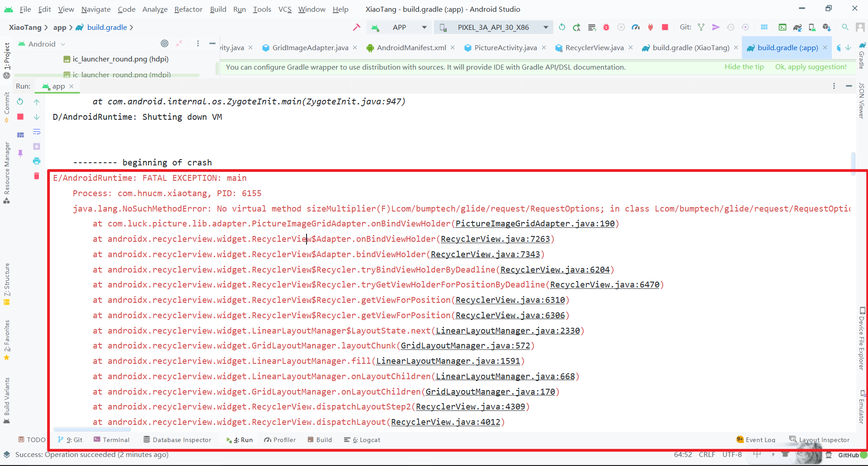Click Restore Layout icon in Run panel

20,135
